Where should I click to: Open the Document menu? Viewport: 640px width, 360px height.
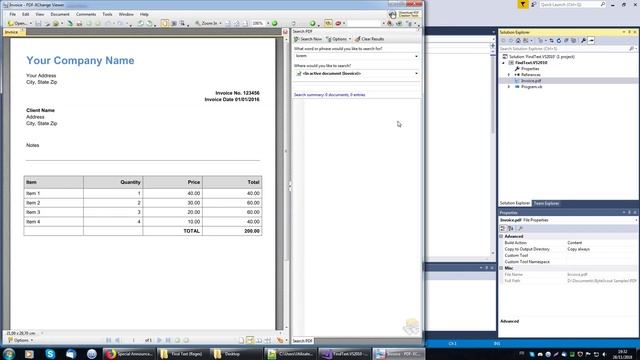(60, 14)
